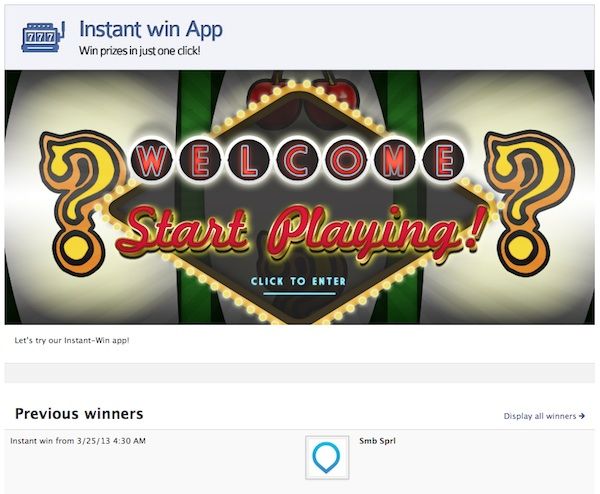Screen dimensions: 600x494
Task: Click the left yellow question mark graphic
Action: (x=82, y=203)
